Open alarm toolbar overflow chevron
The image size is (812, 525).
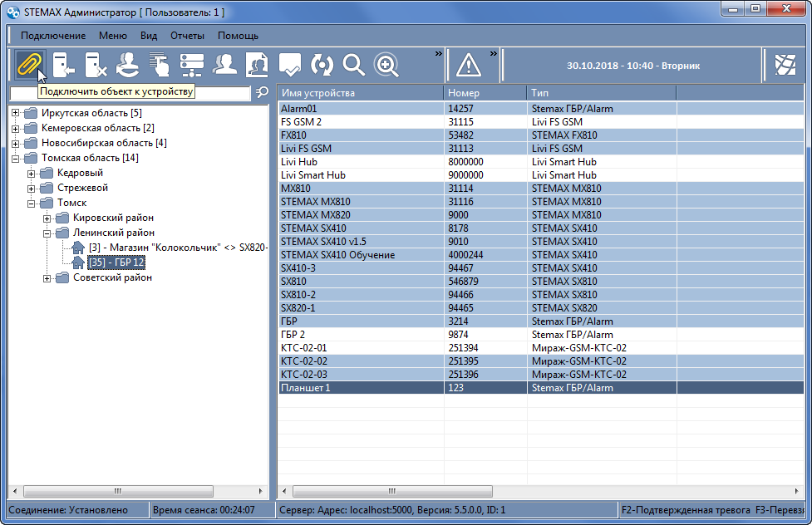coord(494,53)
